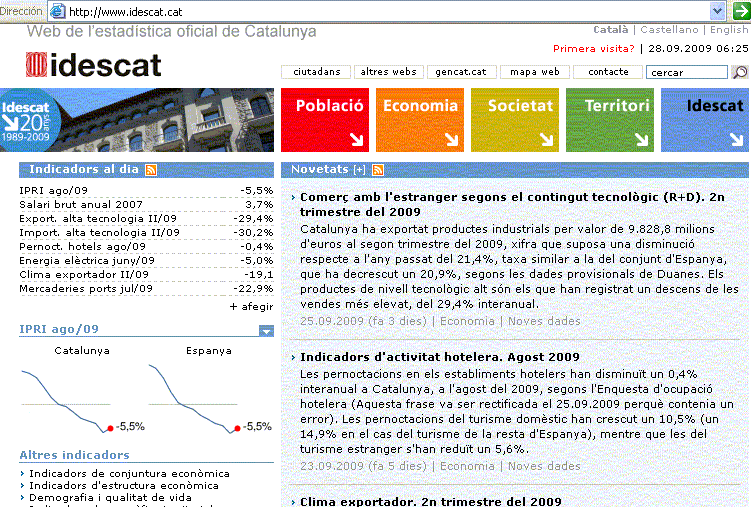The width and height of the screenshot is (751, 507).
Task: Click Import. alta tecnologia II/09 row
Action: (146, 233)
